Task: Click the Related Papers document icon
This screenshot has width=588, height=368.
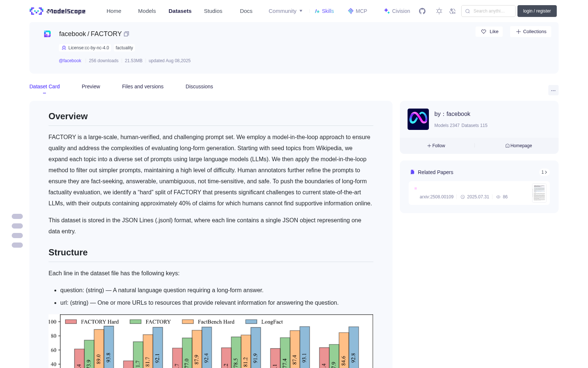Action: click(412, 172)
